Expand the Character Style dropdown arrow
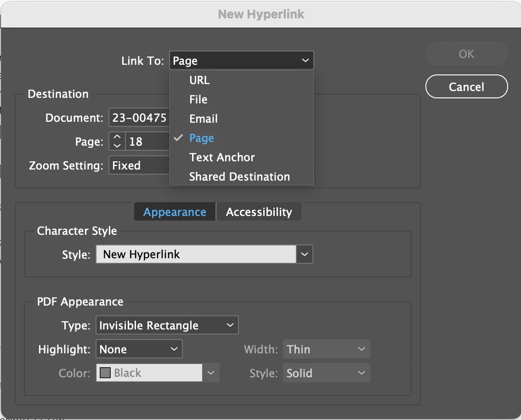The image size is (521, 420). pyautogui.click(x=304, y=254)
